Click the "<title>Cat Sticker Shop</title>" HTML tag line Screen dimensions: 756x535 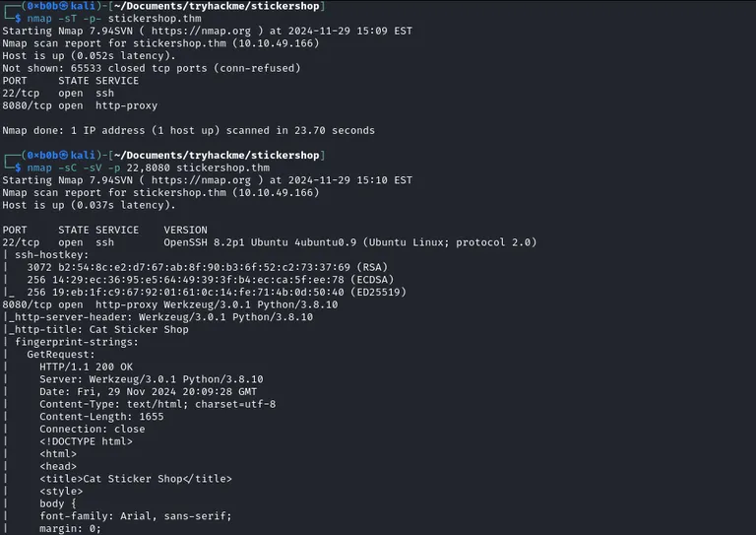pyautogui.click(x=136, y=479)
